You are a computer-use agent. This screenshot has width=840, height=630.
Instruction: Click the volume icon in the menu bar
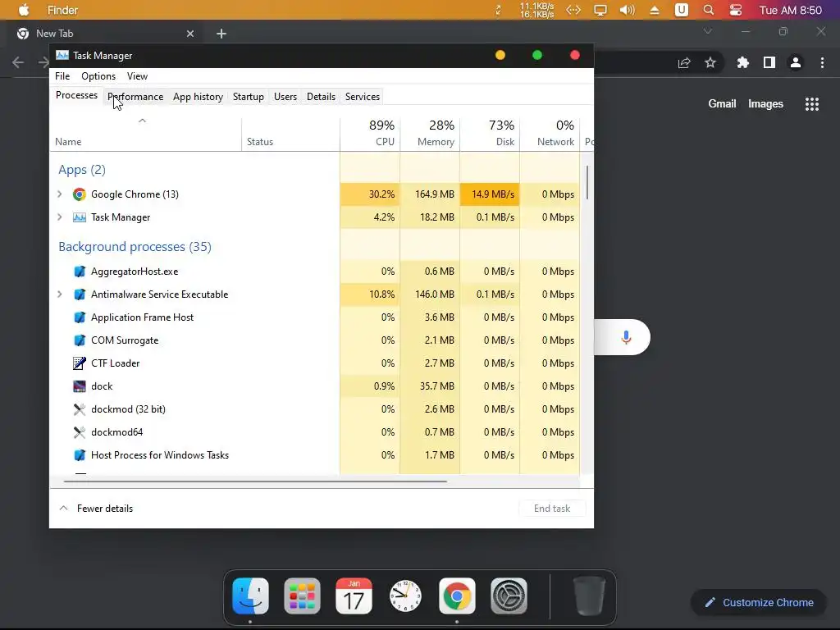pos(627,10)
